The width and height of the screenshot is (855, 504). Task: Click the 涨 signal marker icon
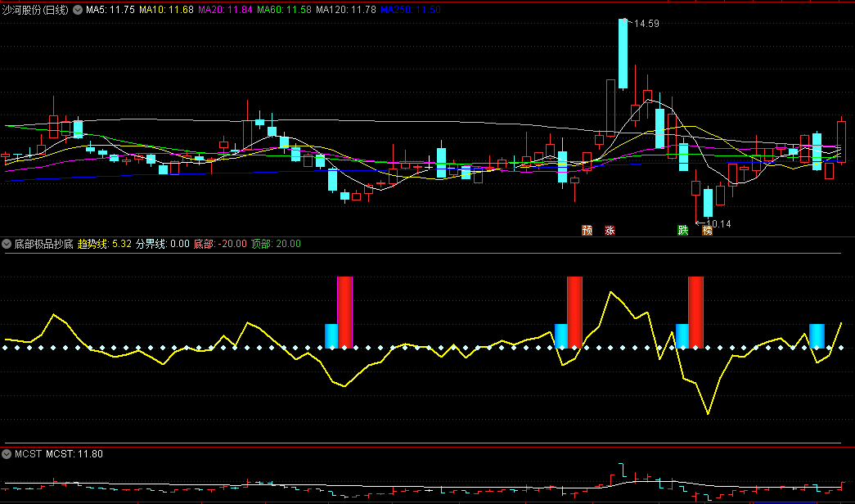610,230
